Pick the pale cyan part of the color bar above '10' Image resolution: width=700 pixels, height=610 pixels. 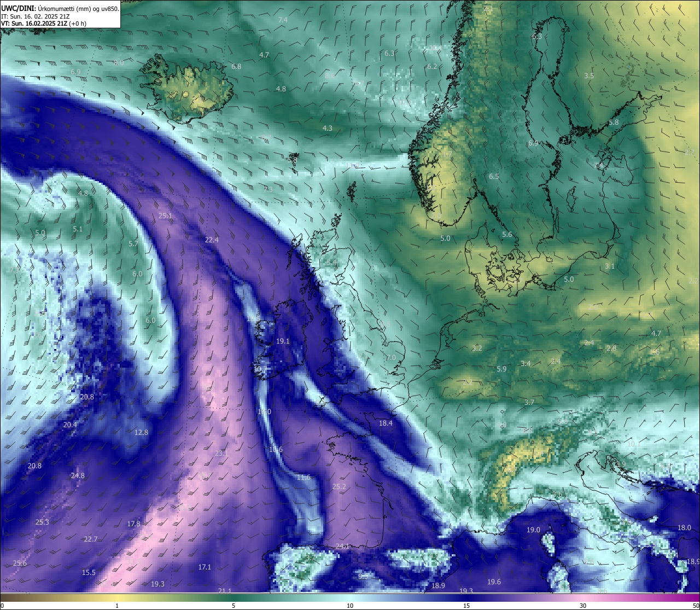pos(350,597)
